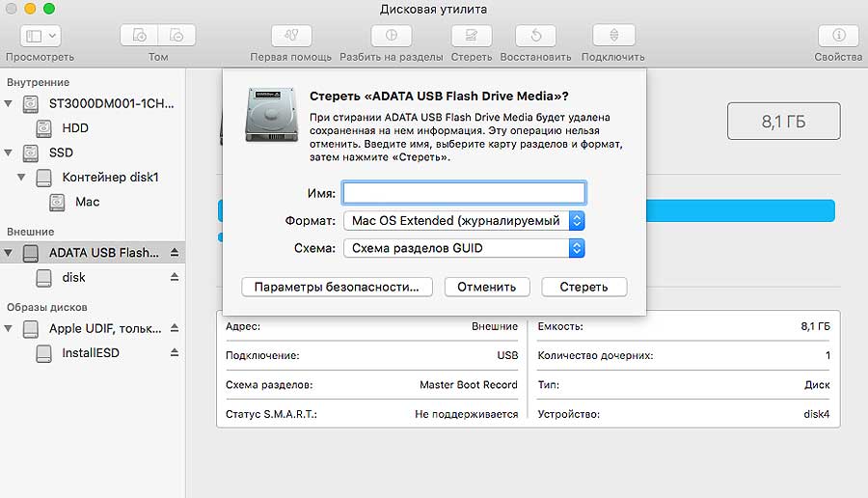The image size is (868, 498).
Task: Click the hard drive image in erase dialog
Action: pos(271,115)
